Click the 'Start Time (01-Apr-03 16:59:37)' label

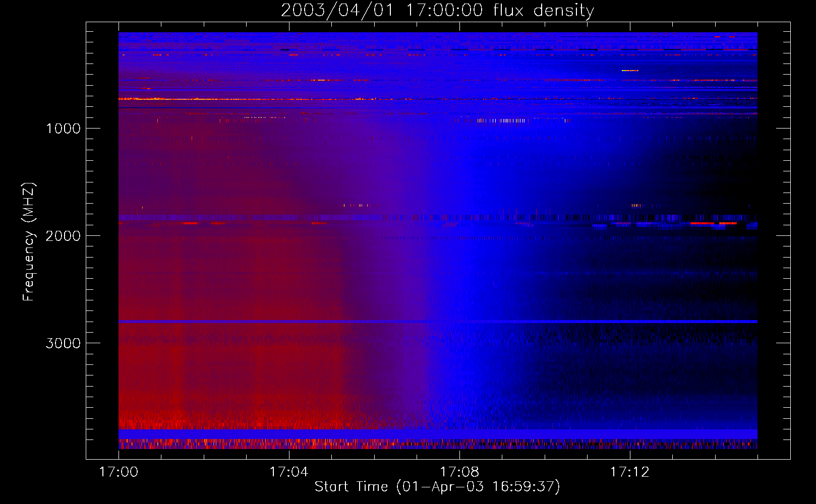click(x=437, y=487)
